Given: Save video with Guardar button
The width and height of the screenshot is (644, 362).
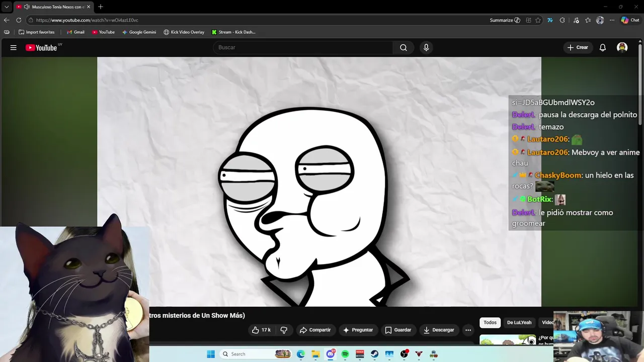Looking at the screenshot, I should 398,330.
